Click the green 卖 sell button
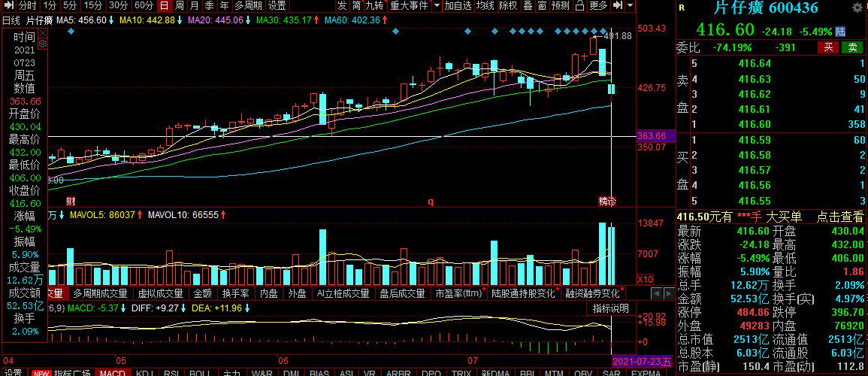The image size is (868, 376). [852, 47]
